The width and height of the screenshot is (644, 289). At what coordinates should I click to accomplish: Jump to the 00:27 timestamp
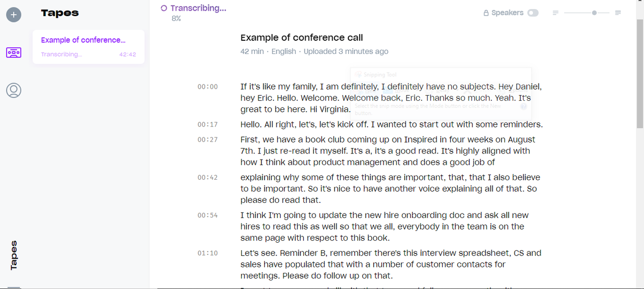[207, 139]
